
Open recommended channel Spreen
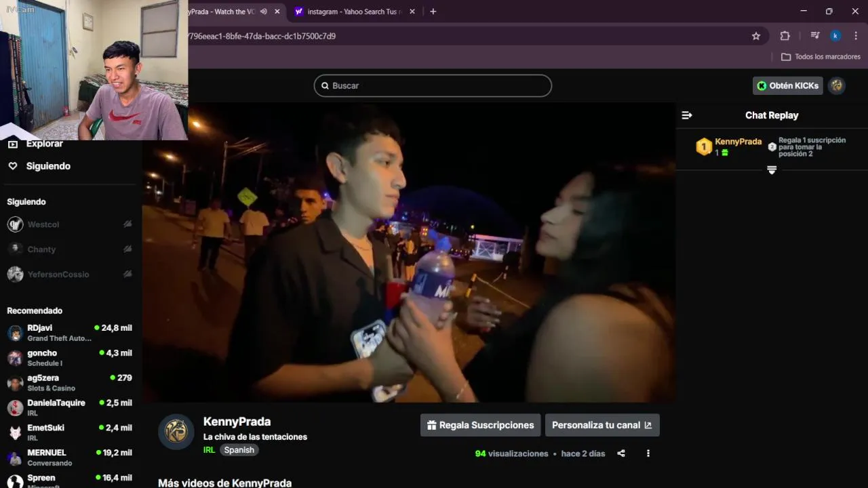(70, 481)
